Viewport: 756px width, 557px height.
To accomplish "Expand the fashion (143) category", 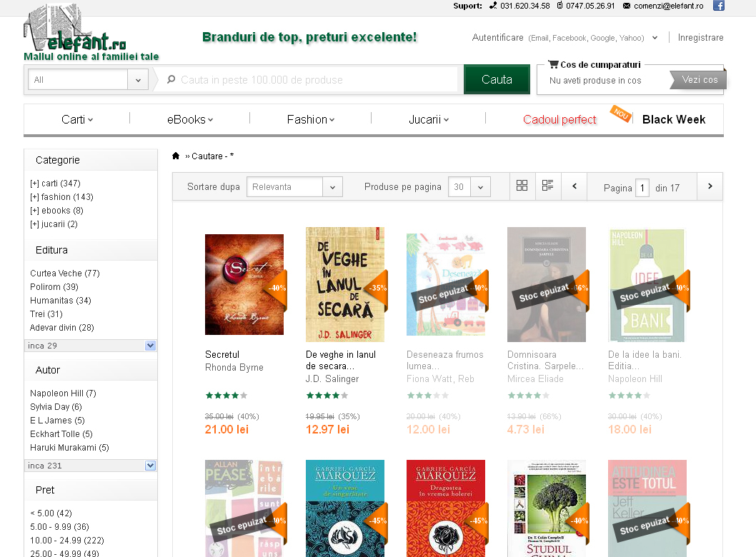I will click(x=61, y=196).
